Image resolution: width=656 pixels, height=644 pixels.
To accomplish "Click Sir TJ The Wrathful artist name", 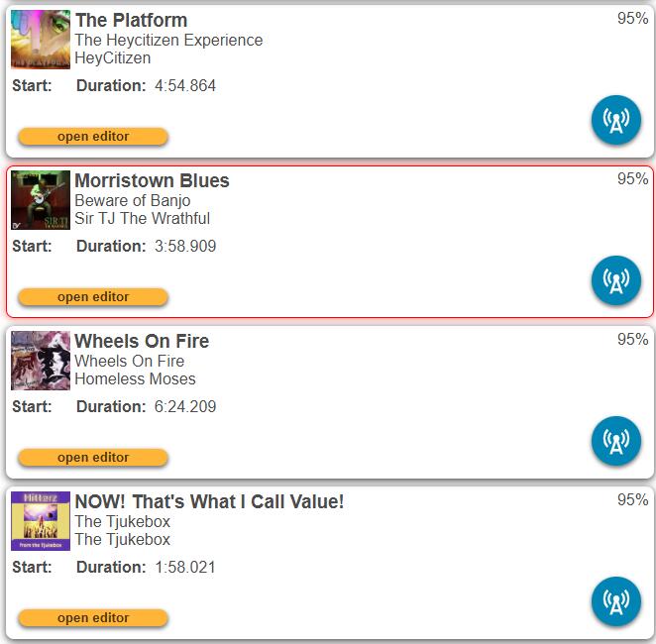I will pos(143,218).
